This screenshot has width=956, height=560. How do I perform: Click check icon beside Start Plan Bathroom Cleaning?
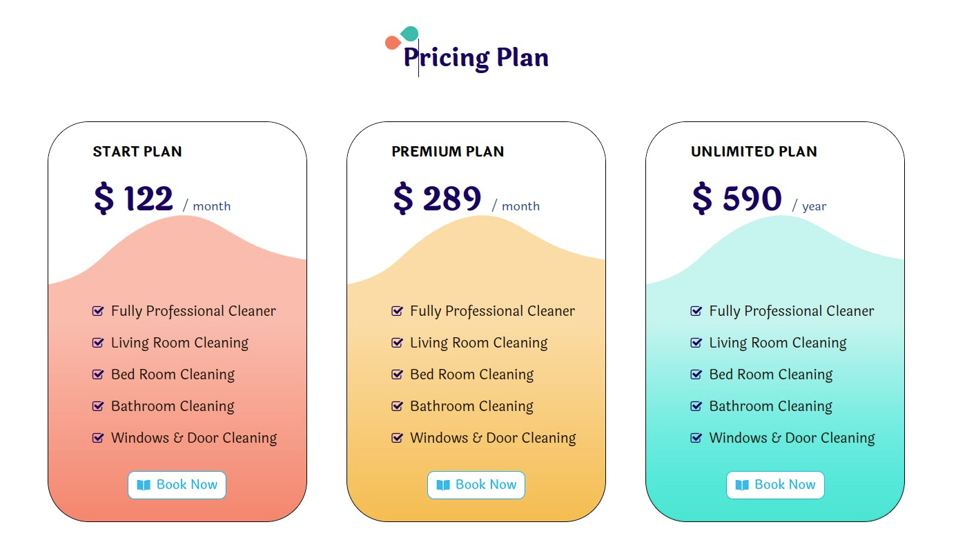pos(98,406)
